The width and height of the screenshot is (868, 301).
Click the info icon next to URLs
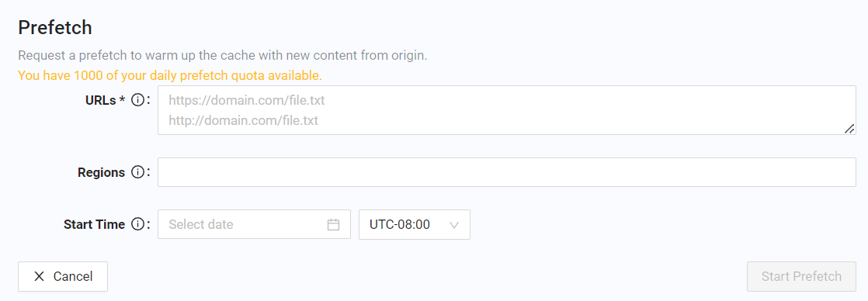(x=138, y=100)
